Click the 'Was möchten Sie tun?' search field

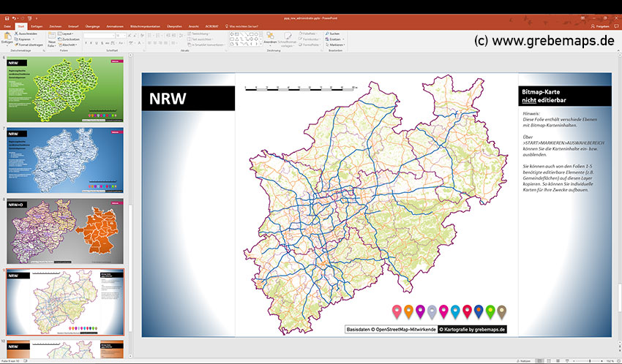[247, 26]
